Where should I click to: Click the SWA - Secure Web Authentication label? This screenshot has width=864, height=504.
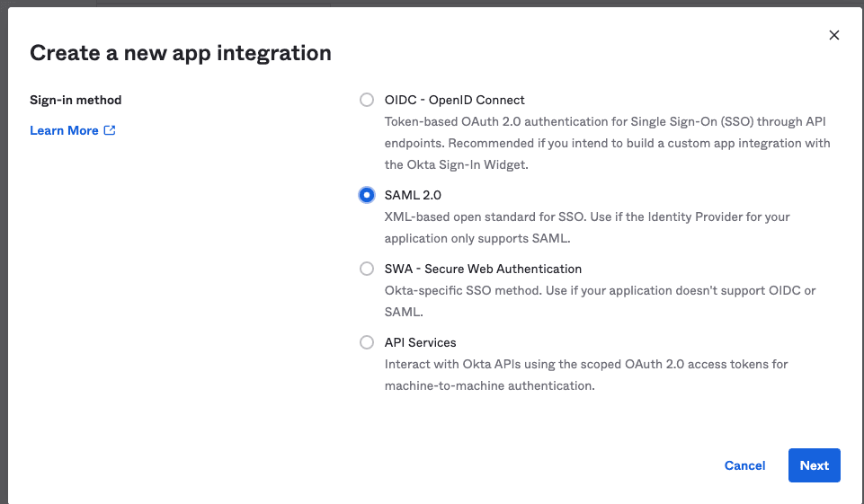[483, 269]
